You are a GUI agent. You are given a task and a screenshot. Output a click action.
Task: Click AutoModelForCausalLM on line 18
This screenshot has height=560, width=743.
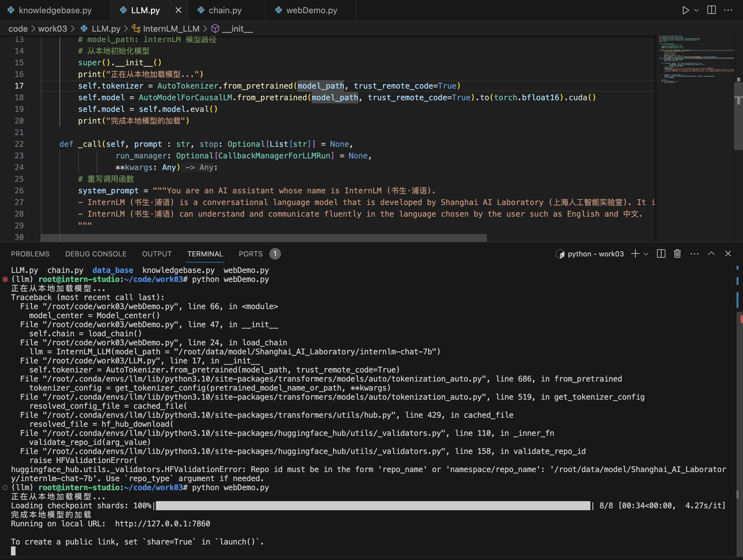pos(185,97)
